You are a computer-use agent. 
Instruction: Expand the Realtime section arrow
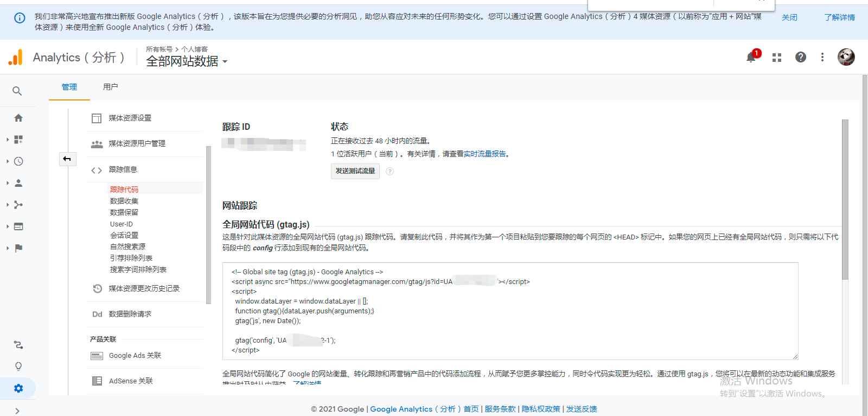click(x=8, y=161)
